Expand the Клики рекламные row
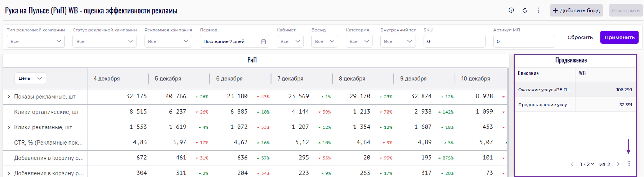The width and height of the screenshot is (644, 177). click(x=9, y=127)
